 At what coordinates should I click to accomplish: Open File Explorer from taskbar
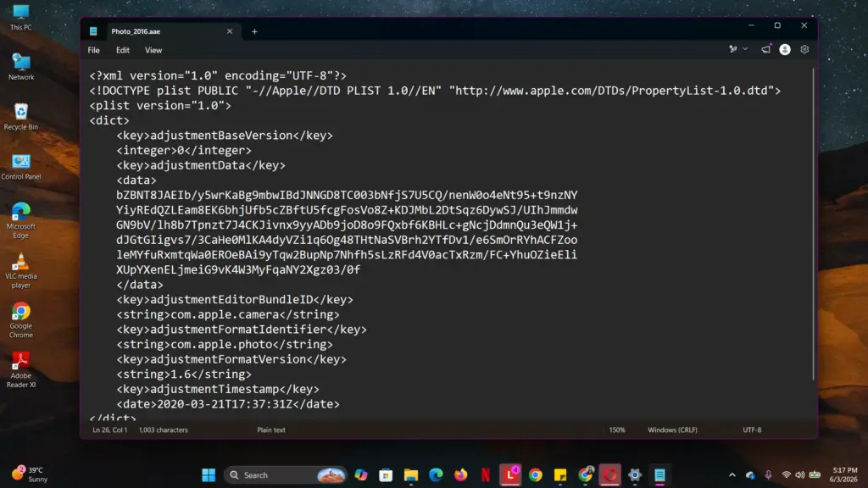[411, 474]
